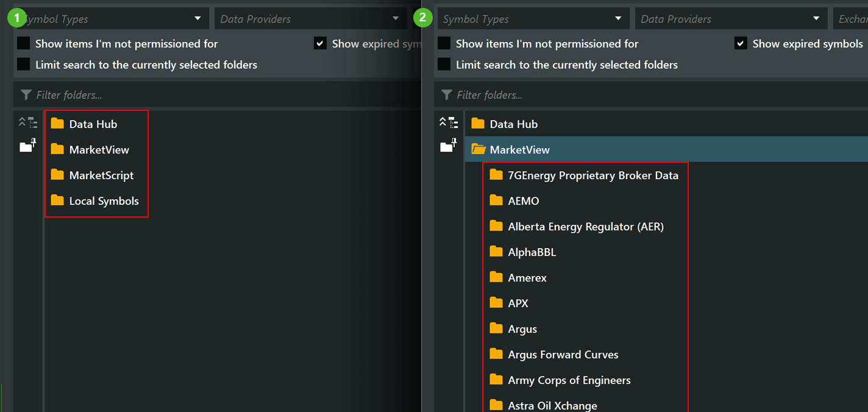Focus the Filter folders field in left panel

tap(217, 95)
